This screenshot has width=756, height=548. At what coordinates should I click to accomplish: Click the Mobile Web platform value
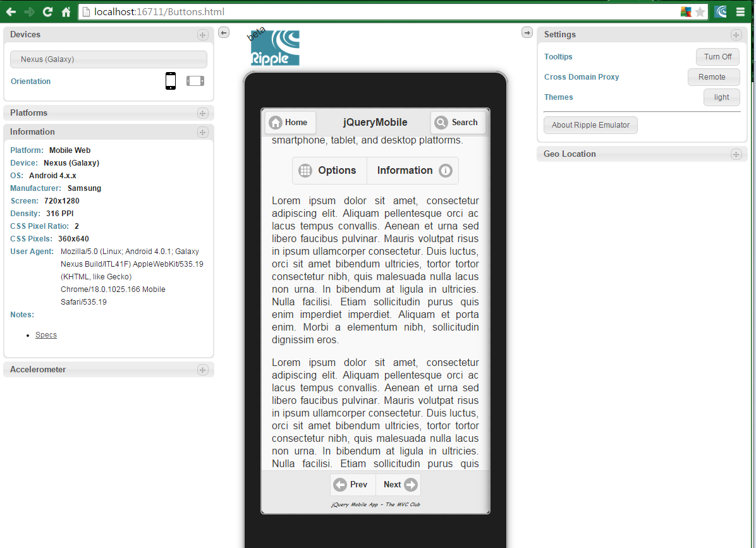point(70,150)
